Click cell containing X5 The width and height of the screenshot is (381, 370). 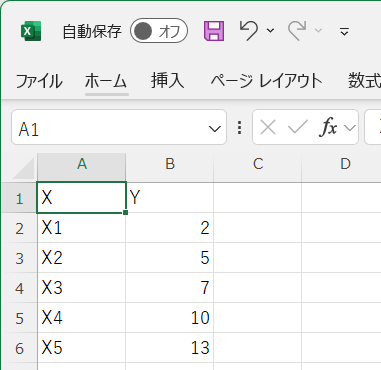point(81,348)
